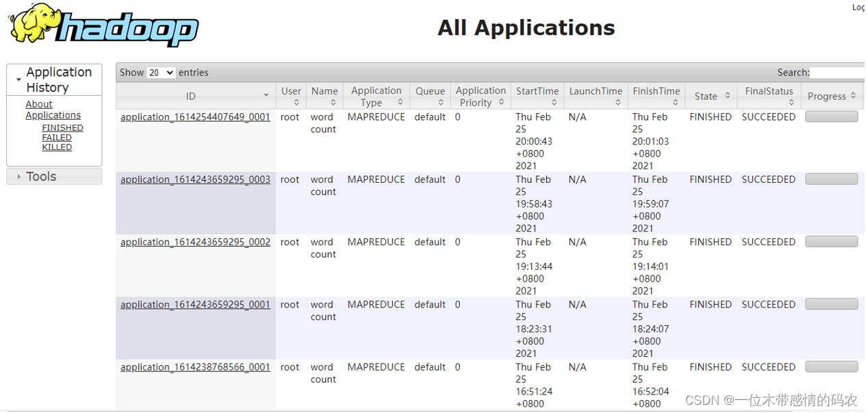Sort by User column sort icon
Image resolution: width=868 pixels, height=413 pixels.
[x=296, y=103]
